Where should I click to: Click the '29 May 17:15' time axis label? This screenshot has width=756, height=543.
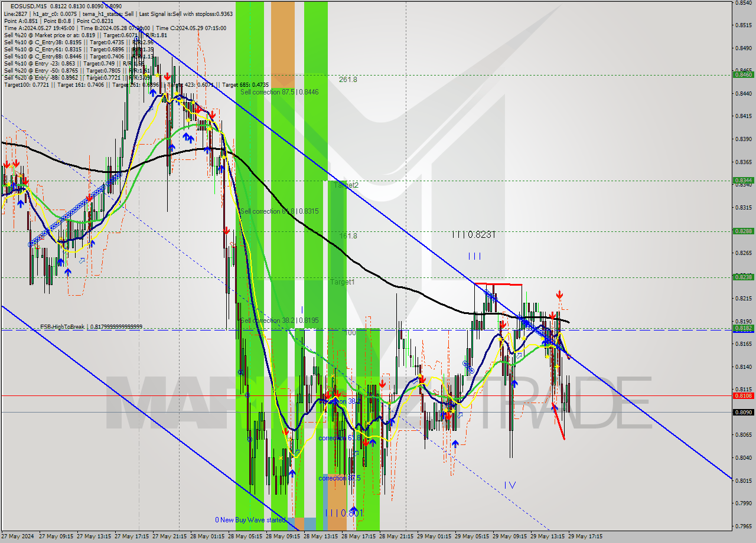pos(585,537)
